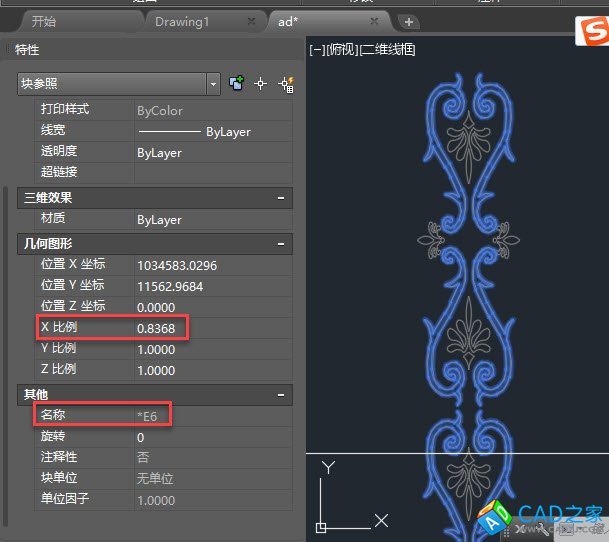This screenshot has height=542, width=609.
Task: Click the Select Objects crosshair icon
Action: 261,84
